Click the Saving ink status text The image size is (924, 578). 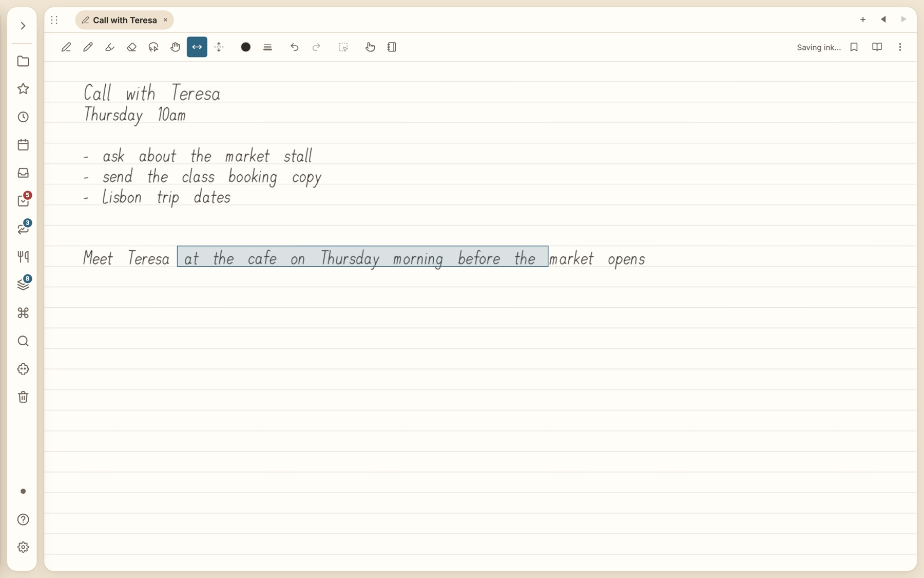819,47
